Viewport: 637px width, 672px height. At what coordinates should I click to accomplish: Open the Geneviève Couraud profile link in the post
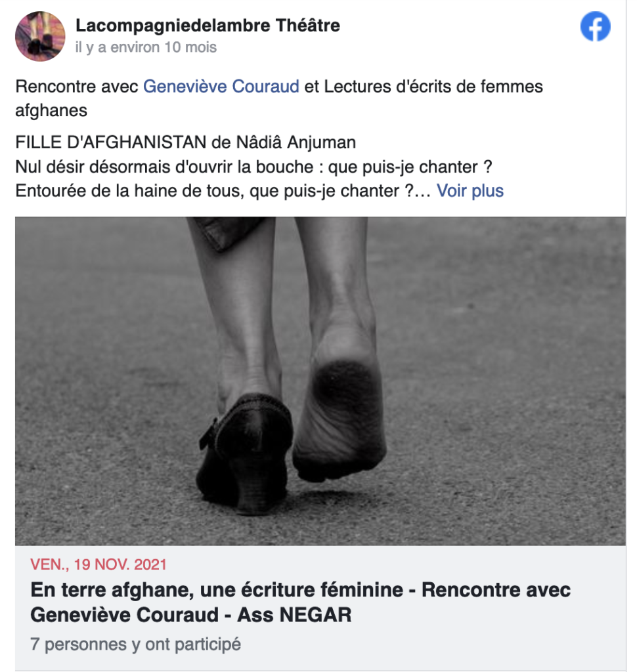(221, 87)
